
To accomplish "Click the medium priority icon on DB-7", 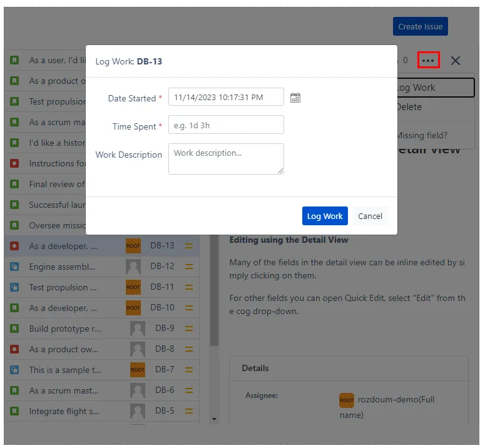I will coord(189,370).
